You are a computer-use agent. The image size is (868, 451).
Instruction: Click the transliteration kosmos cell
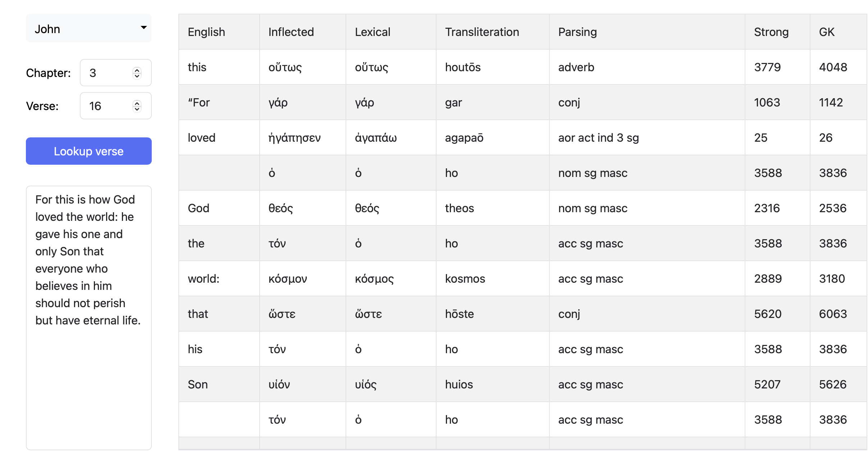[x=465, y=279]
